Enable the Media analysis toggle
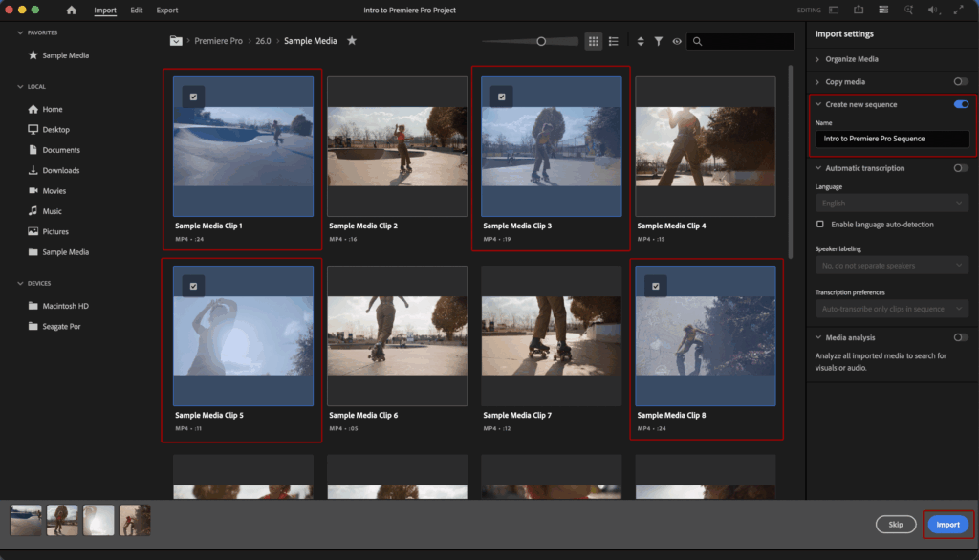 pyautogui.click(x=961, y=337)
